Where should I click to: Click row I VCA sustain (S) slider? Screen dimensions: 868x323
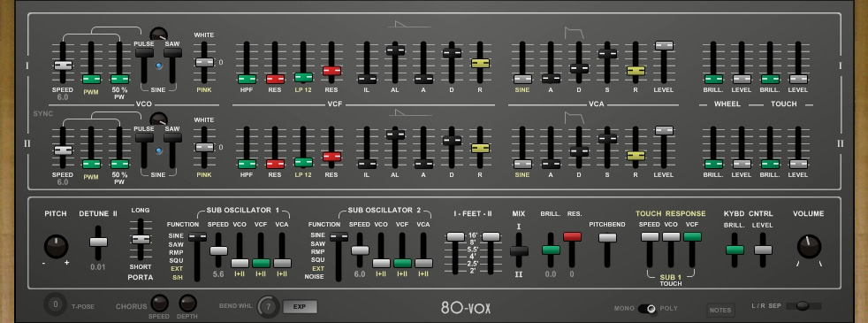pos(607,54)
